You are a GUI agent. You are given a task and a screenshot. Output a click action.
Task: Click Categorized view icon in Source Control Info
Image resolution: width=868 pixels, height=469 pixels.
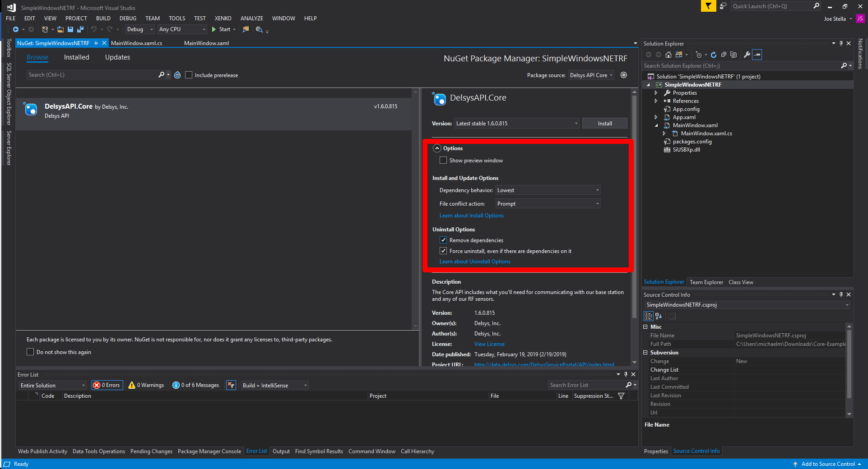(x=649, y=316)
